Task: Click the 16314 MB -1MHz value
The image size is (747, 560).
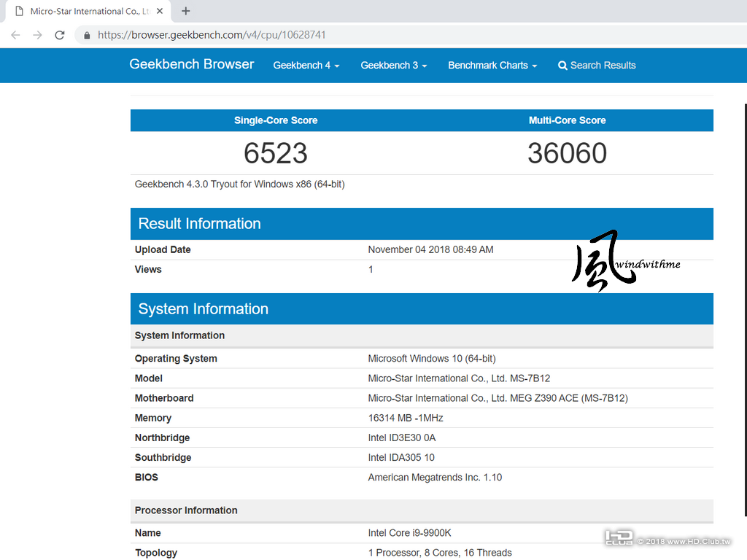Action: [x=406, y=418]
